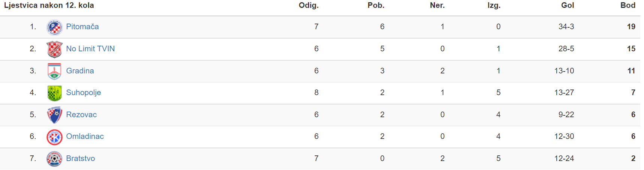
Task: Open the Bratstvo team link
Action: pyautogui.click(x=81, y=158)
